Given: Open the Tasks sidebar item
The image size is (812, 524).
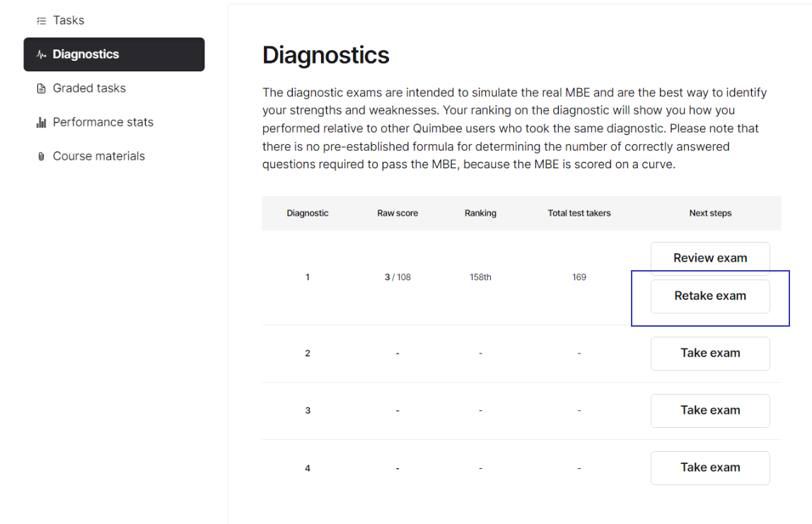Looking at the screenshot, I should pos(114,21).
